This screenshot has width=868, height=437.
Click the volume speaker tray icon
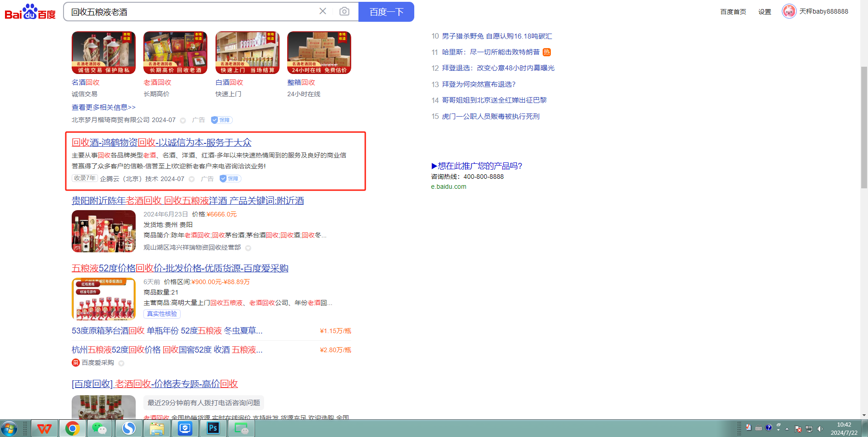820,429
